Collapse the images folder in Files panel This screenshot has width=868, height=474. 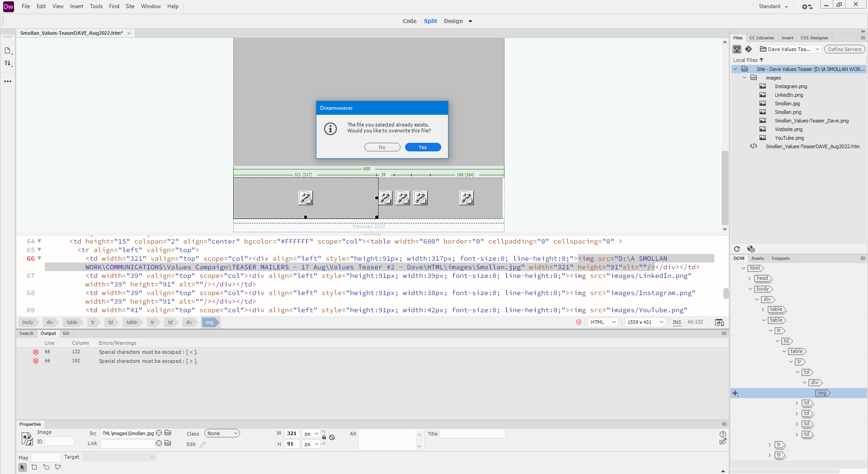tap(745, 78)
